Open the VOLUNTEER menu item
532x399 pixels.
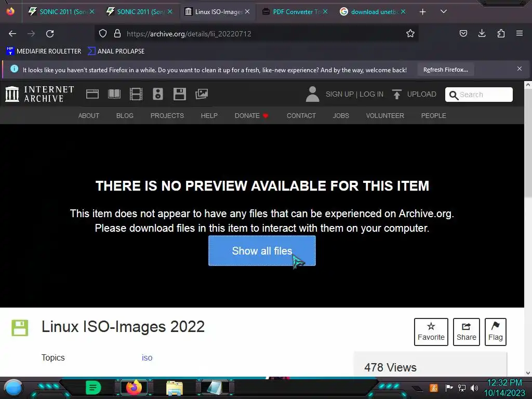point(385,116)
